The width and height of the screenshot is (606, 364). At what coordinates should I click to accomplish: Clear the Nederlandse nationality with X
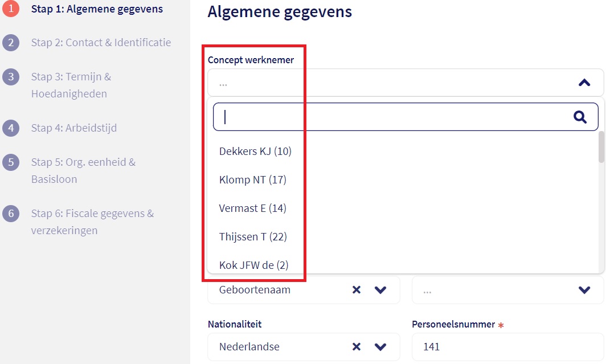point(357,347)
